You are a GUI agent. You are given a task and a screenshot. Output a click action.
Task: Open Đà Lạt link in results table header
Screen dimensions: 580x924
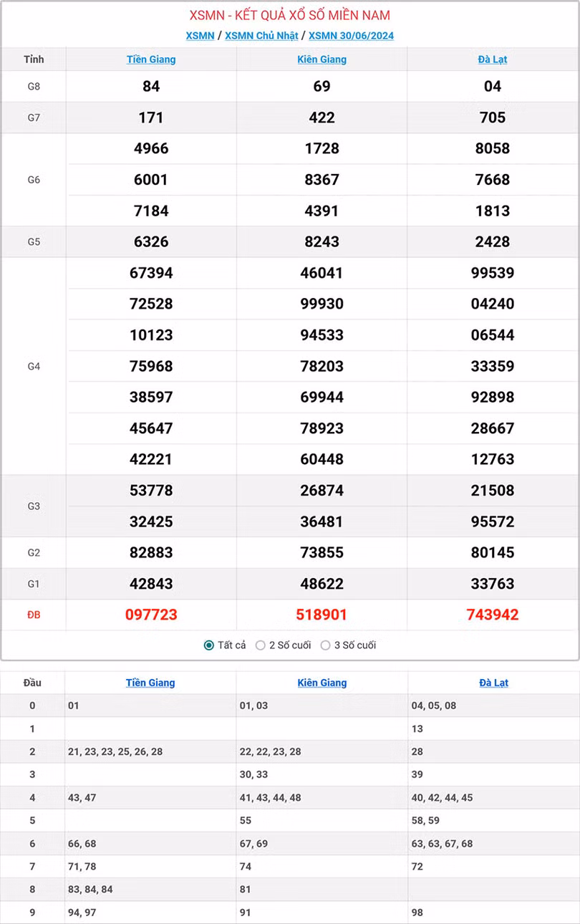click(493, 59)
